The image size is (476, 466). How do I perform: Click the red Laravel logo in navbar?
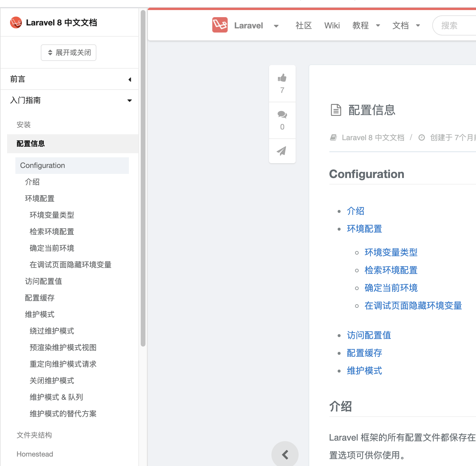pyautogui.click(x=220, y=25)
